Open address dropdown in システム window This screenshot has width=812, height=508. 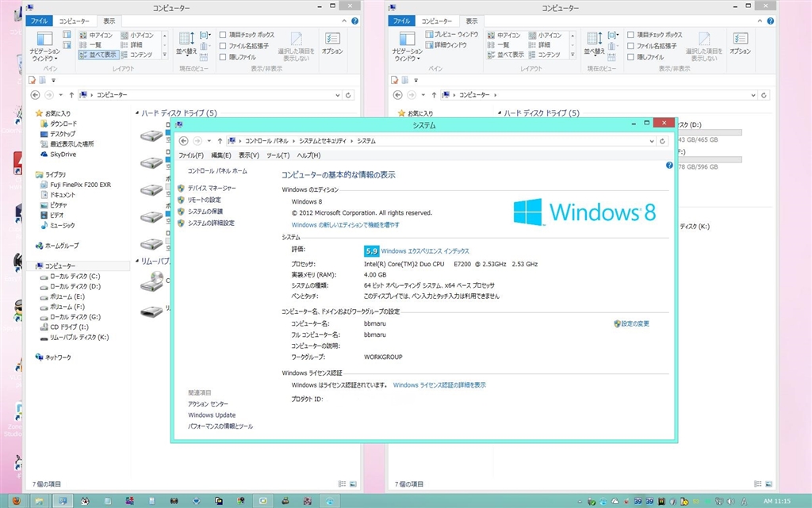[x=652, y=141]
